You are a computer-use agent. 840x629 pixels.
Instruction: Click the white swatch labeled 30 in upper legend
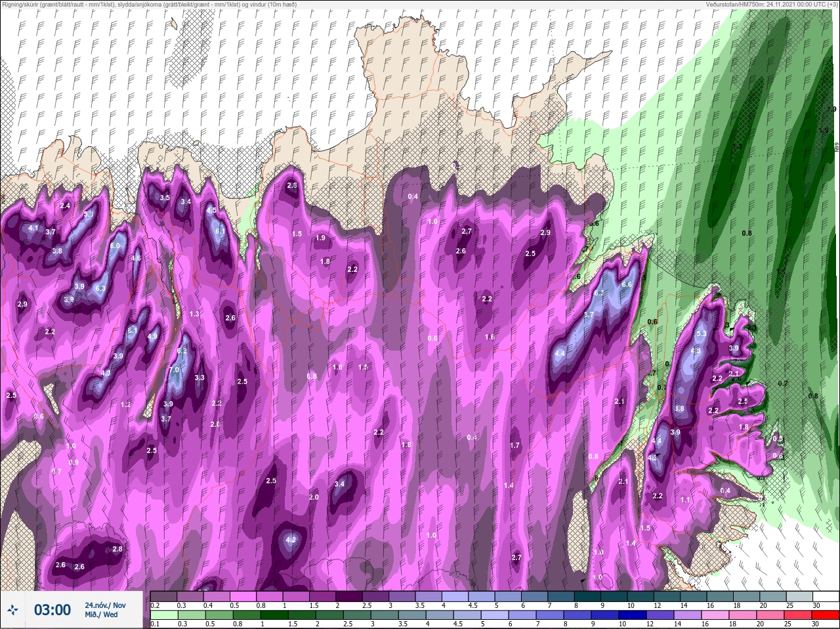[827, 597]
